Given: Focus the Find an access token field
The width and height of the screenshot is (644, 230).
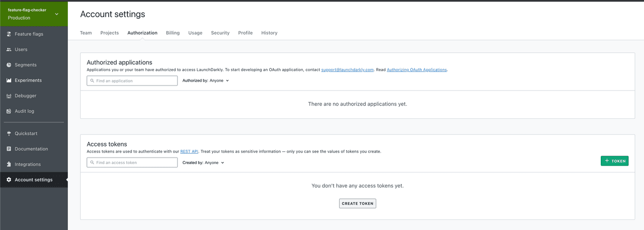Looking at the screenshot, I should coord(132,163).
